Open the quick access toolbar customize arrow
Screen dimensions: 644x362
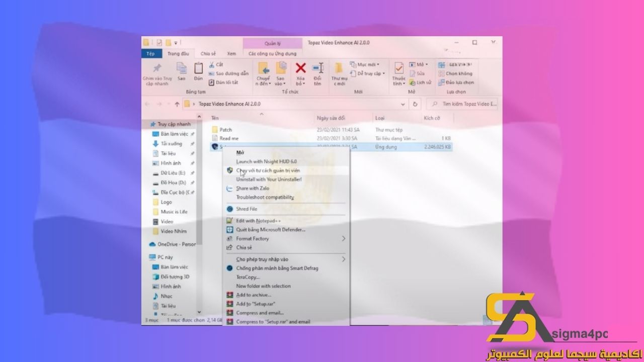(x=176, y=43)
